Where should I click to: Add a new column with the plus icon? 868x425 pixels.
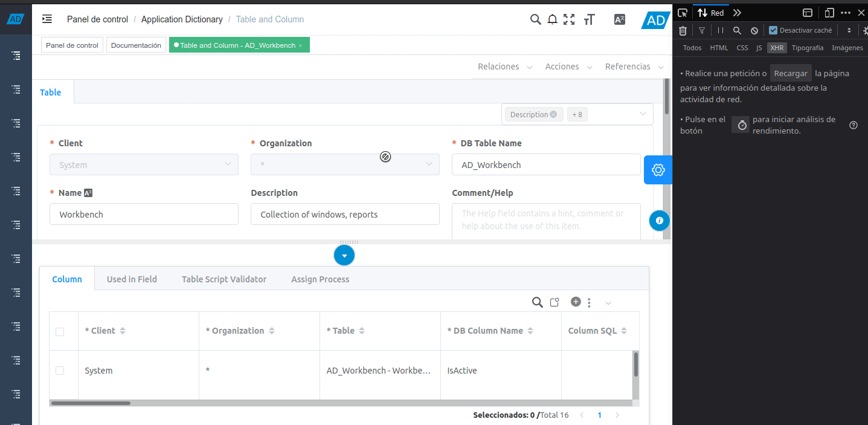(575, 302)
